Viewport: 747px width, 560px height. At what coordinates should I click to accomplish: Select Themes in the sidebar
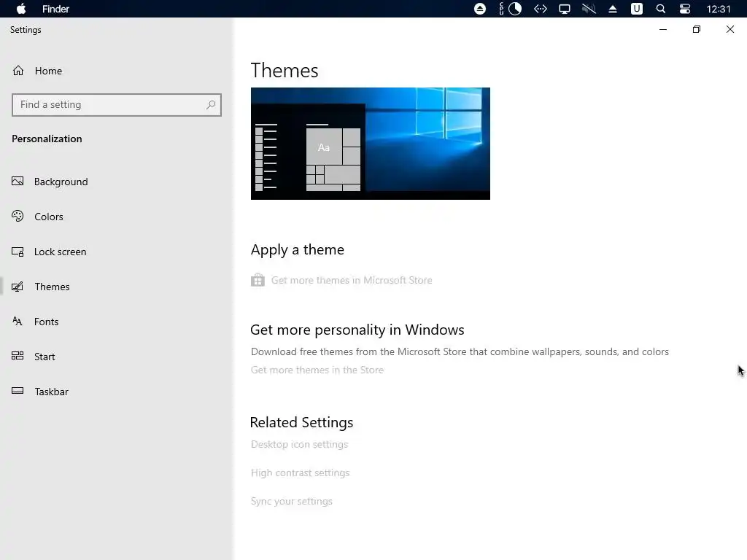[52, 287]
